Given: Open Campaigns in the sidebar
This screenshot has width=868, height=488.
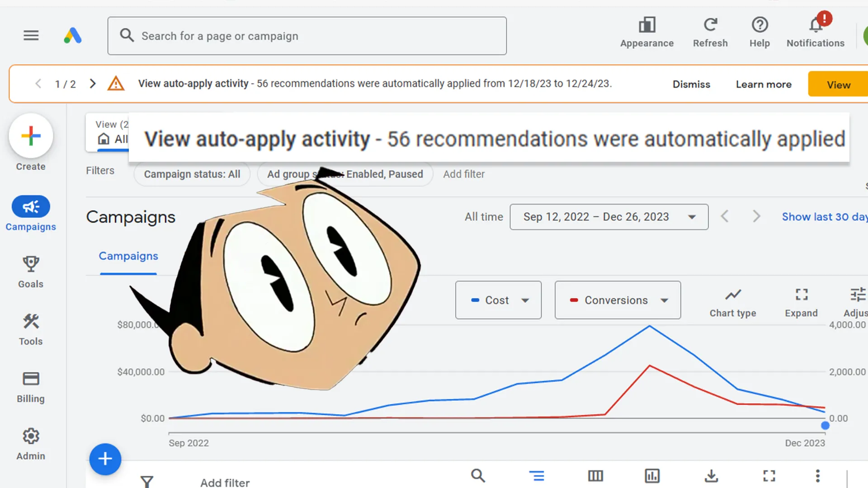Looking at the screenshot, I should [x=31, y=214].
